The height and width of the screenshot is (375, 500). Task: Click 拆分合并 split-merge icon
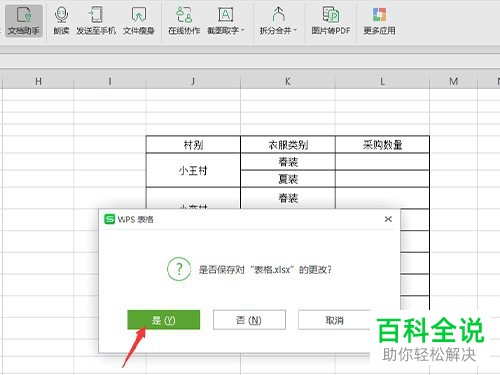click(278, 14)
